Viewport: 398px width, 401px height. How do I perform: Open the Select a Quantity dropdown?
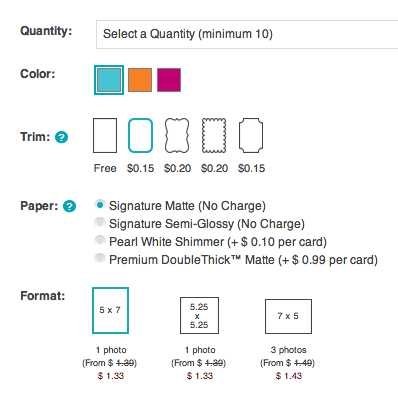click(247, 34)
